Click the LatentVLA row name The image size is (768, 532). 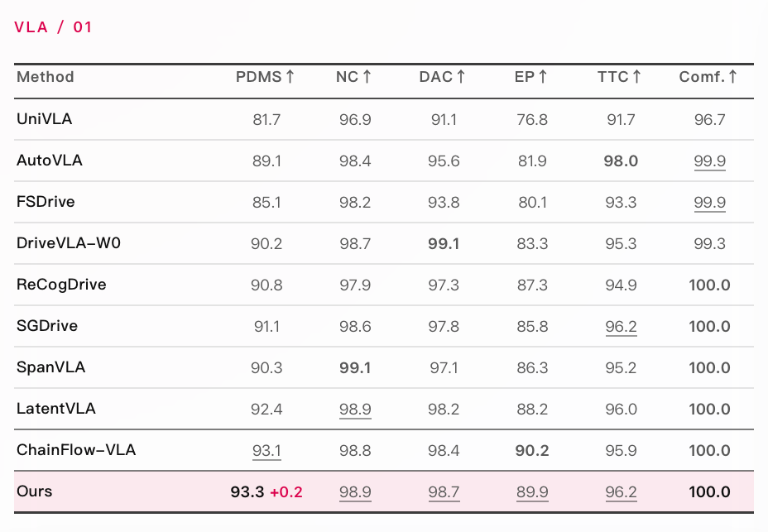55,409
